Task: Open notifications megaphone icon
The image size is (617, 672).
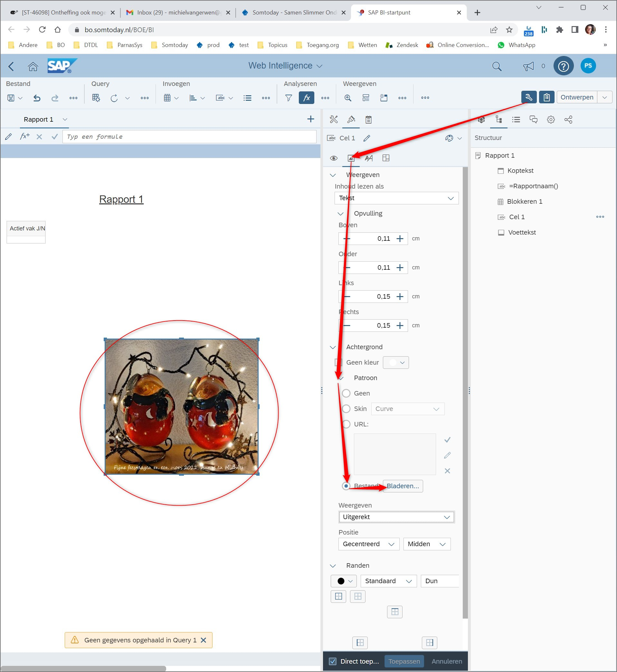Action: pyautogui.click(x=528, y=66)
